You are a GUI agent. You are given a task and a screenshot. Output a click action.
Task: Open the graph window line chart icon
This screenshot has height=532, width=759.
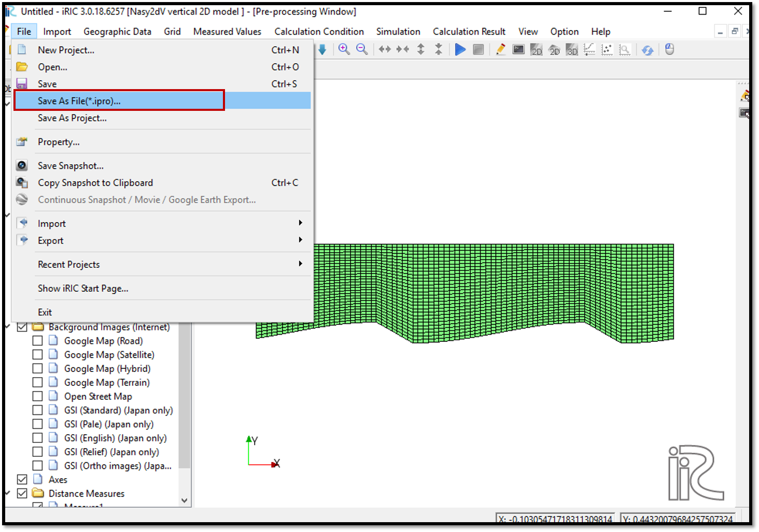coord(589,50)
